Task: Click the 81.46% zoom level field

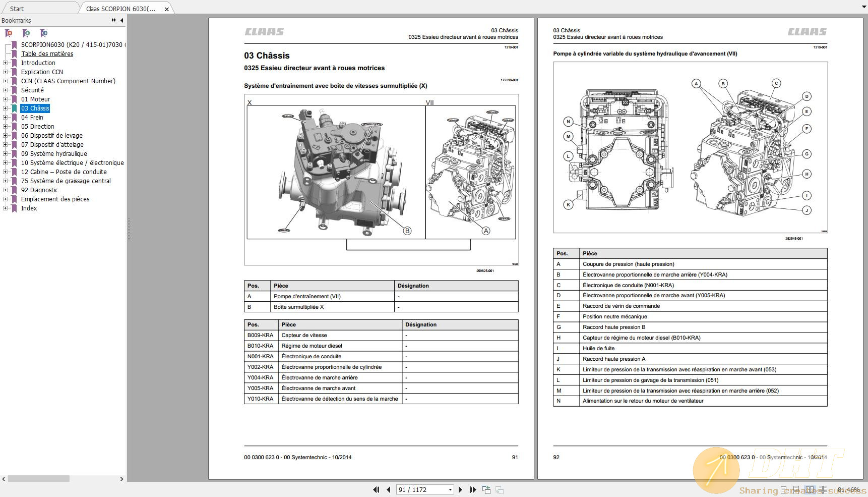Action: point(848,490)
